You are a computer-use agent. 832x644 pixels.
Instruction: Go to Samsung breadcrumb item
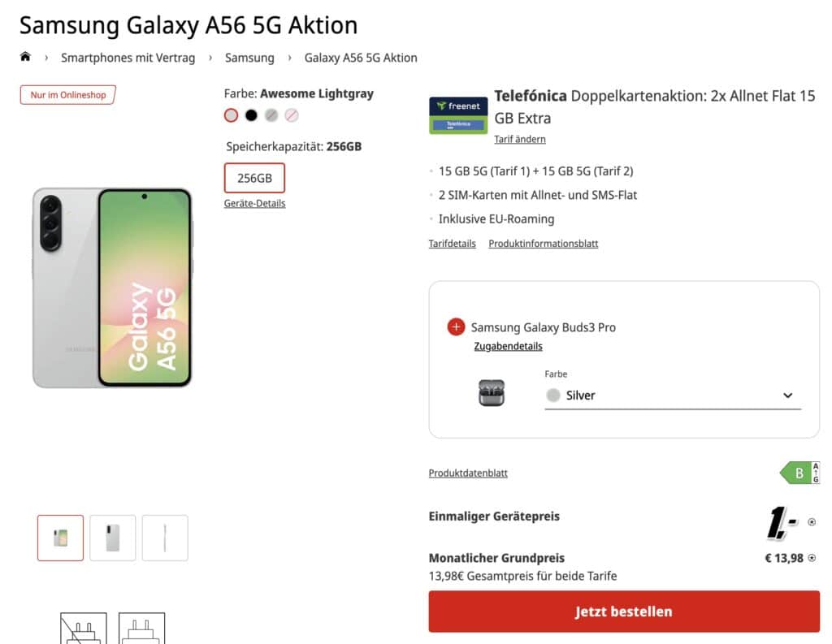[249, 58]
